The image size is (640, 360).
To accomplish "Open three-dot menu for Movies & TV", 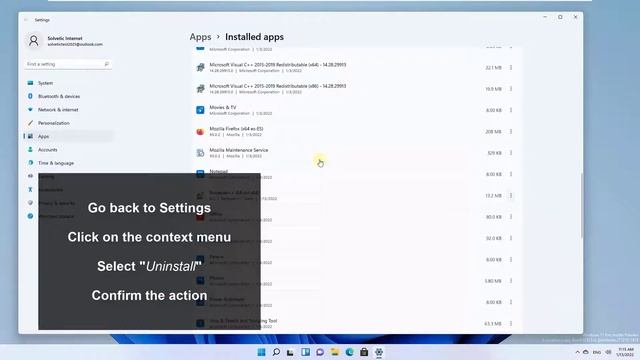I will click(x=511, y=110).
